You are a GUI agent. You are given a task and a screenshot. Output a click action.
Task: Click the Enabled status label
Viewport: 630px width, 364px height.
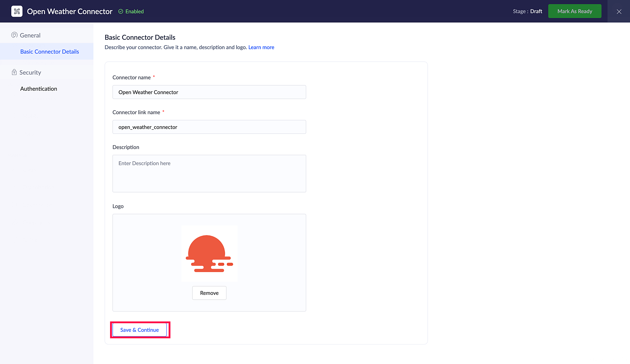coord(135,11)
